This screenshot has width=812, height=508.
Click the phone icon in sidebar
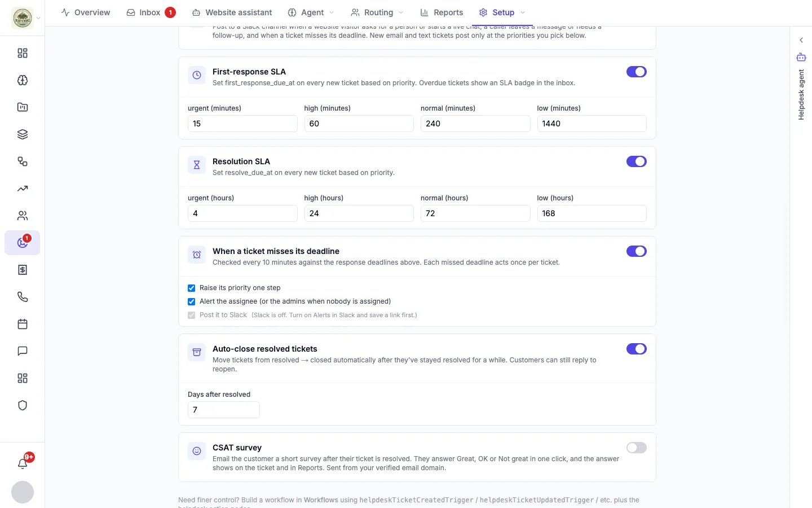pyautogui.click(x=23, y=297)
